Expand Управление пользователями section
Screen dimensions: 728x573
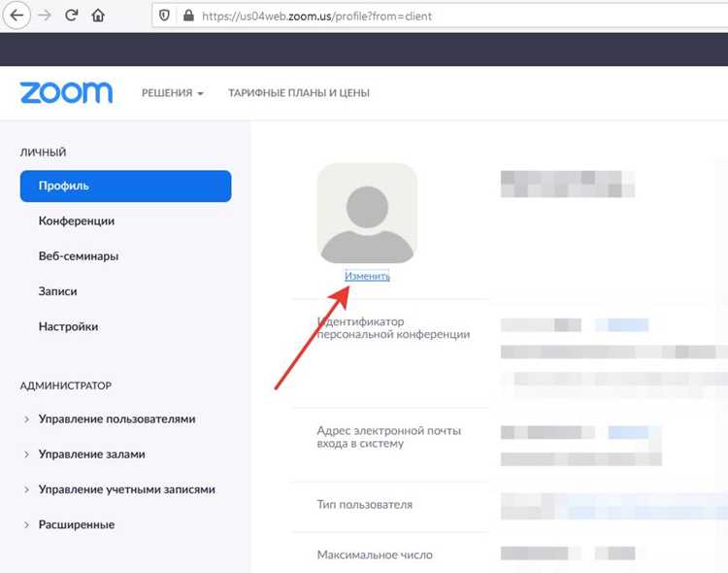[116, 419]
